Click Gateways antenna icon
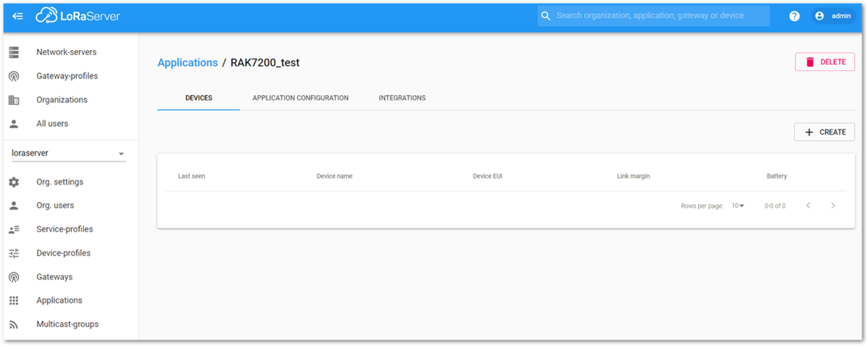The width and height of the screenshot is (868, 346). (x=14, y=277)
